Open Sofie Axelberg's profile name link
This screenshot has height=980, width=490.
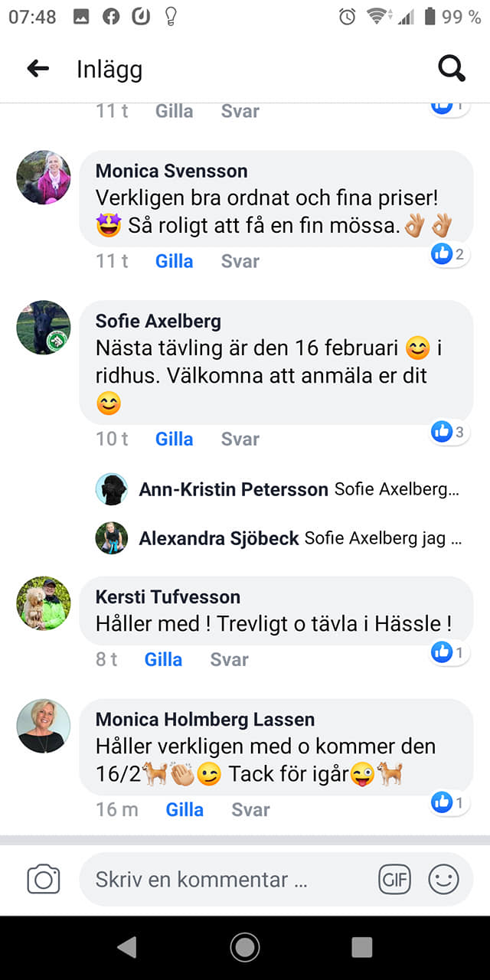(x=158, y=321)
